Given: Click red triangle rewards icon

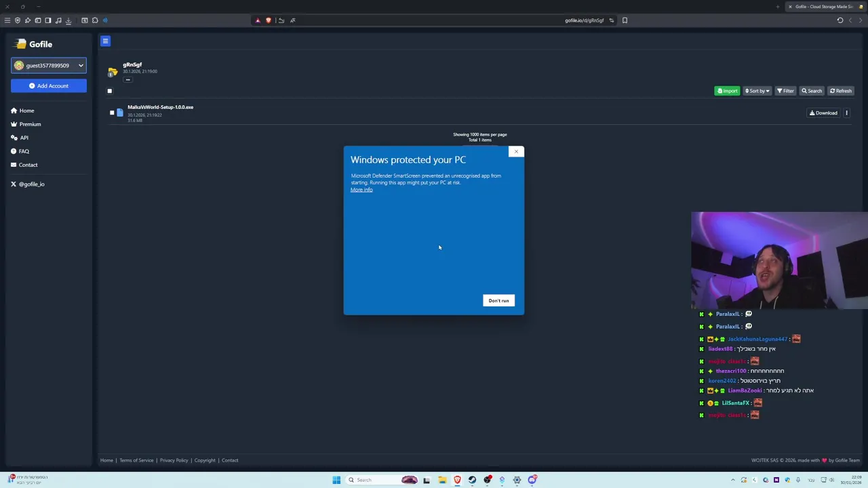Looking at the screenshot, I should 258,20.
